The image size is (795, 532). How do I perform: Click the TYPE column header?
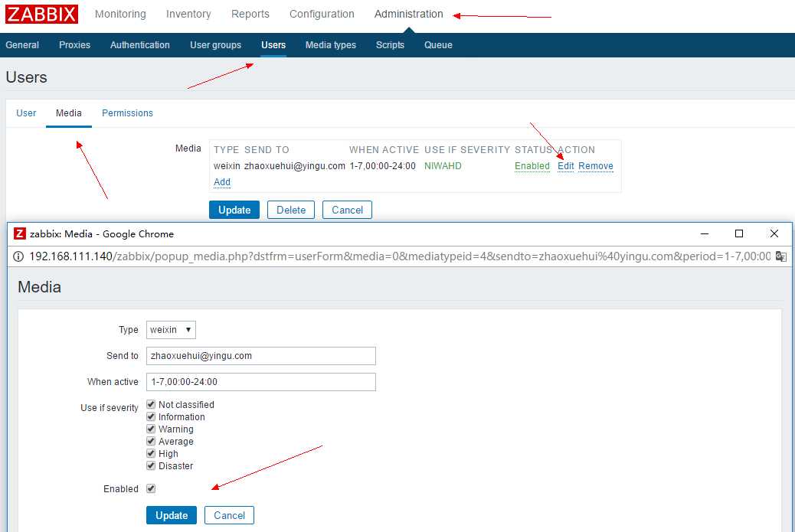226,150
